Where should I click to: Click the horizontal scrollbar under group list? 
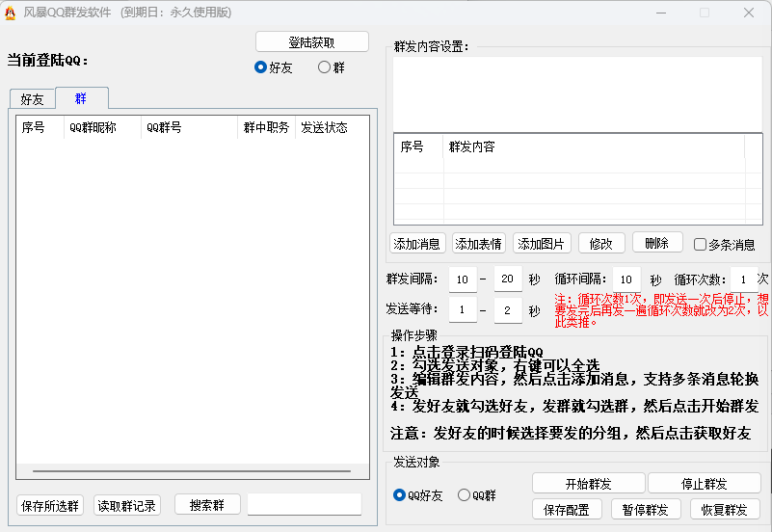click(193, 472)
